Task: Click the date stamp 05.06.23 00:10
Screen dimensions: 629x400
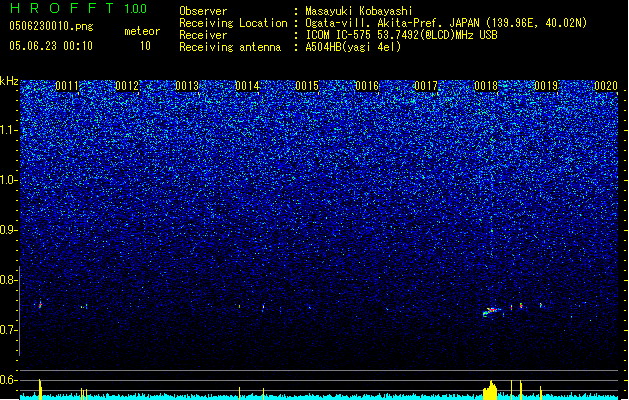Action: 51,46
